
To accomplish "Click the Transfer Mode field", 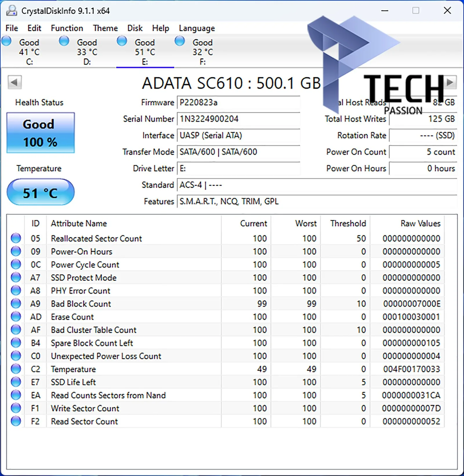I will point(238,152).
